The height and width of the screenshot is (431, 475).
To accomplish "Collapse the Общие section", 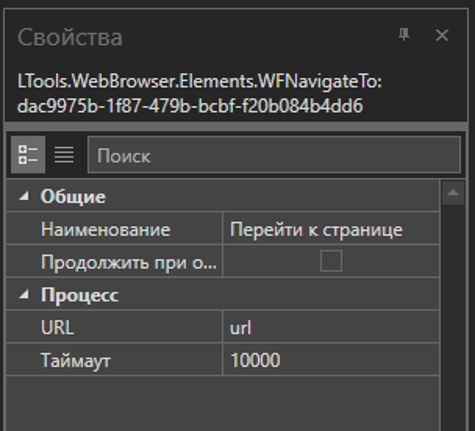I will coord(24,196).
